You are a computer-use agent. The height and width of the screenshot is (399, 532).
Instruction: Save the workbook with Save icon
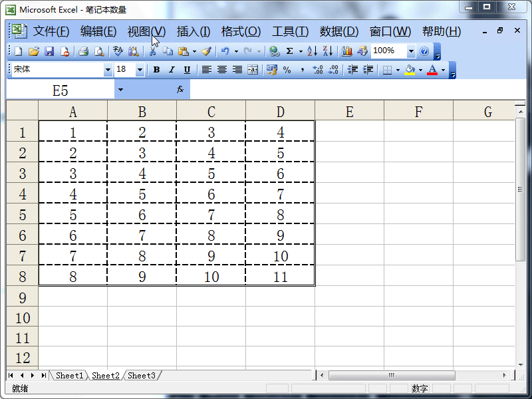49,51
